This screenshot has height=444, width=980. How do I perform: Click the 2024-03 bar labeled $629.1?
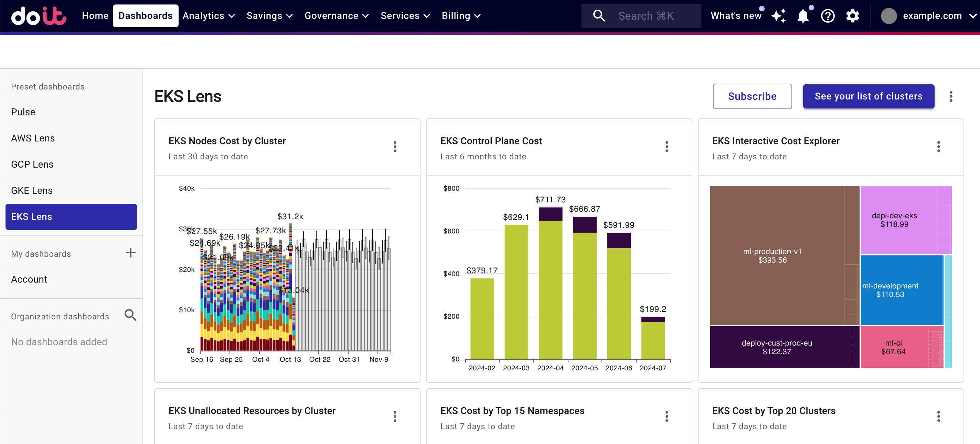516,292
